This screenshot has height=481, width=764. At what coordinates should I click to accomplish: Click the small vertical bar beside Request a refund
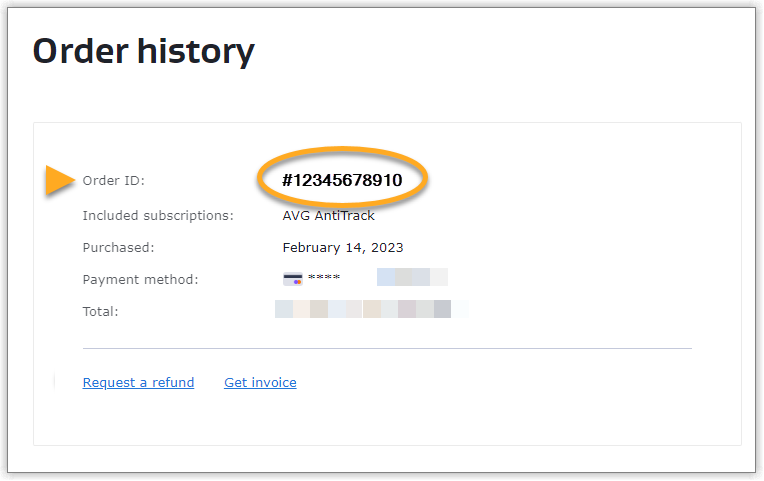point(55,382)
